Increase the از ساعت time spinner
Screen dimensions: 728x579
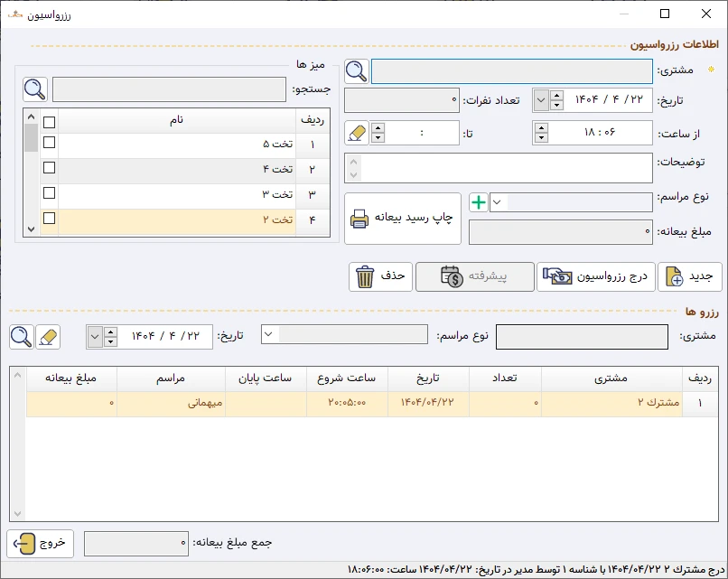click(x=541, y=127)
